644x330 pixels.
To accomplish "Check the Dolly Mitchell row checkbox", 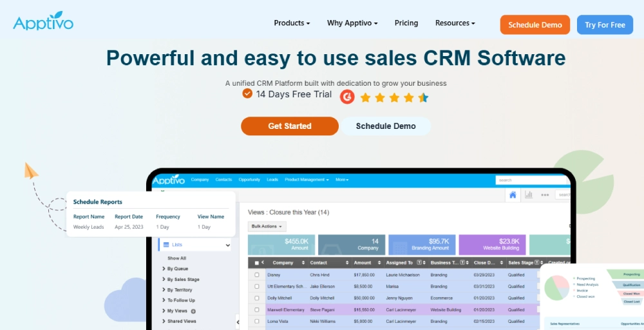I will click(257, 298).
